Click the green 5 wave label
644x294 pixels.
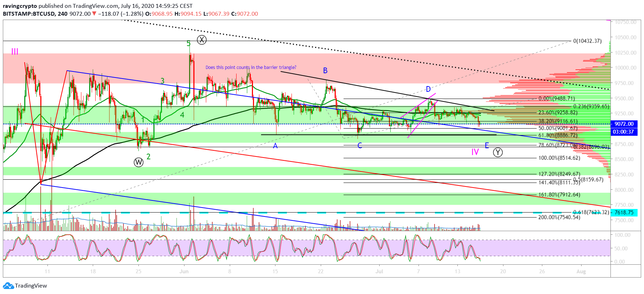(x=188, y=44)
